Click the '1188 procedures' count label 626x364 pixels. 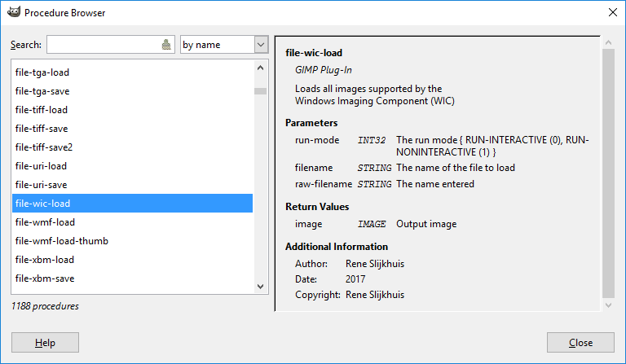tap(45, 306)
